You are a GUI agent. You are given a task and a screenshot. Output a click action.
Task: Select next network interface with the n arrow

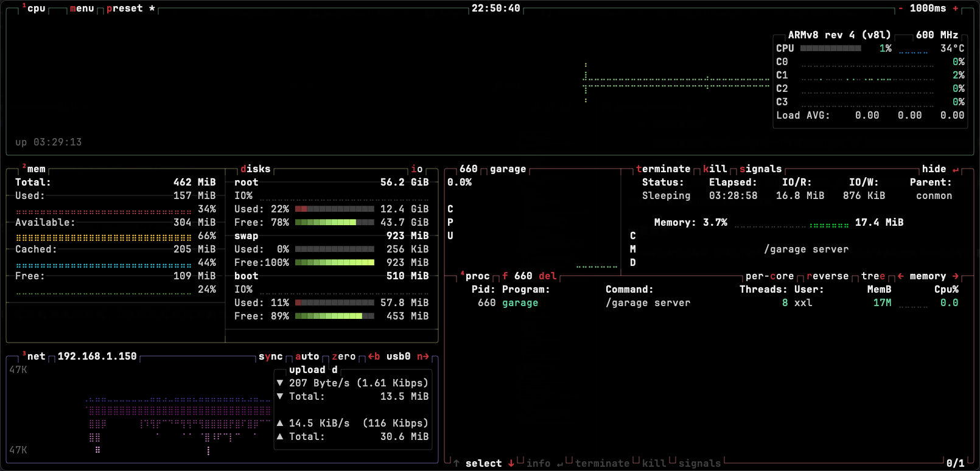click(x=423, y=357)
